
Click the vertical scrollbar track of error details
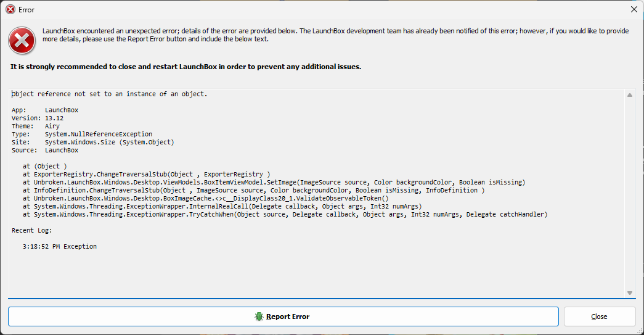point(630,194)
